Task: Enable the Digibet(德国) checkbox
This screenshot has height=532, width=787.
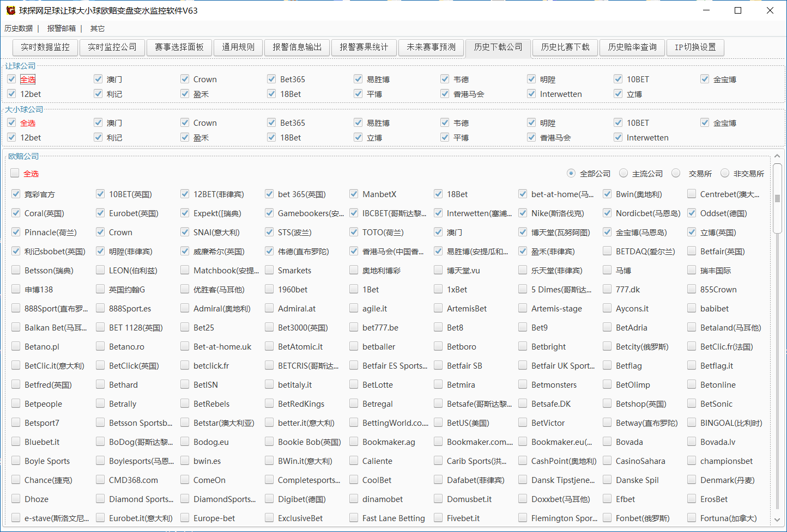Action: point(269,499)
